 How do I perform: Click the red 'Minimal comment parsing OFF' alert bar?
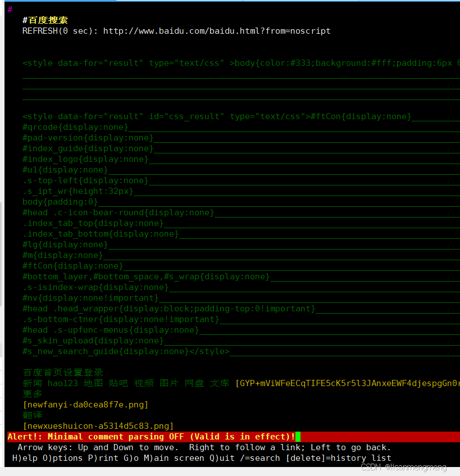pyautogui.click(x=233, y=437)
